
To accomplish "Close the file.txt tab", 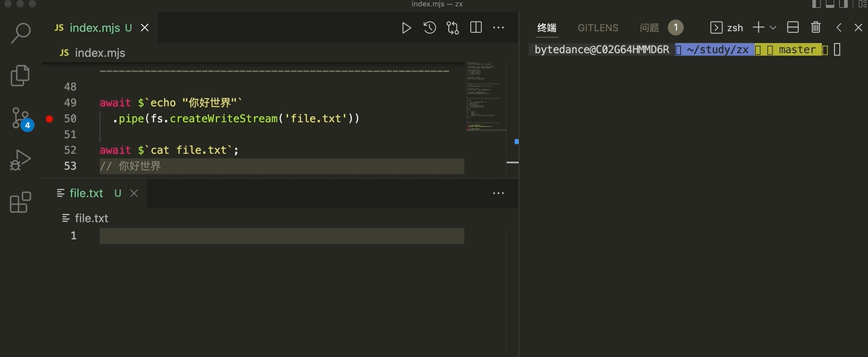I will tap(134, 193).
